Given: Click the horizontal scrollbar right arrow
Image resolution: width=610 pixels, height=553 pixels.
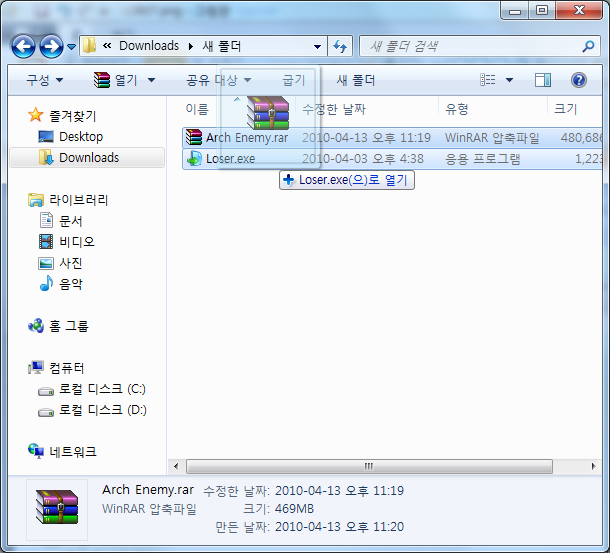Looking at the screenshot, I should click(593, 466).
